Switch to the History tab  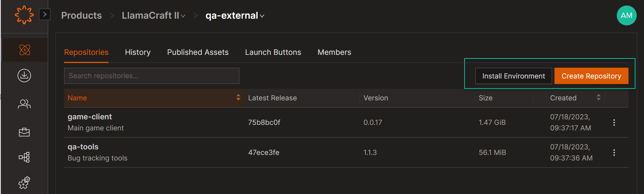[x=138, y=52]
